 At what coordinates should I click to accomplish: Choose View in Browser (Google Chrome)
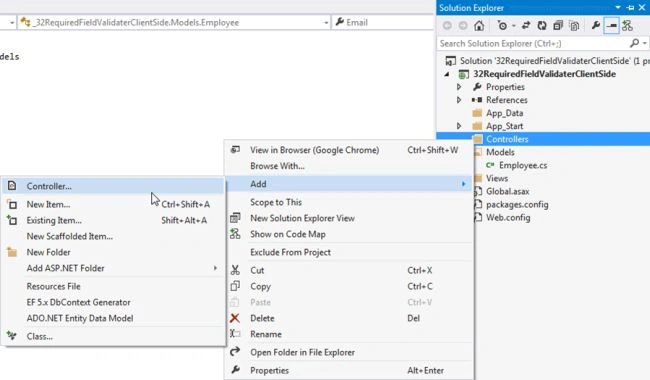point(349,150)
